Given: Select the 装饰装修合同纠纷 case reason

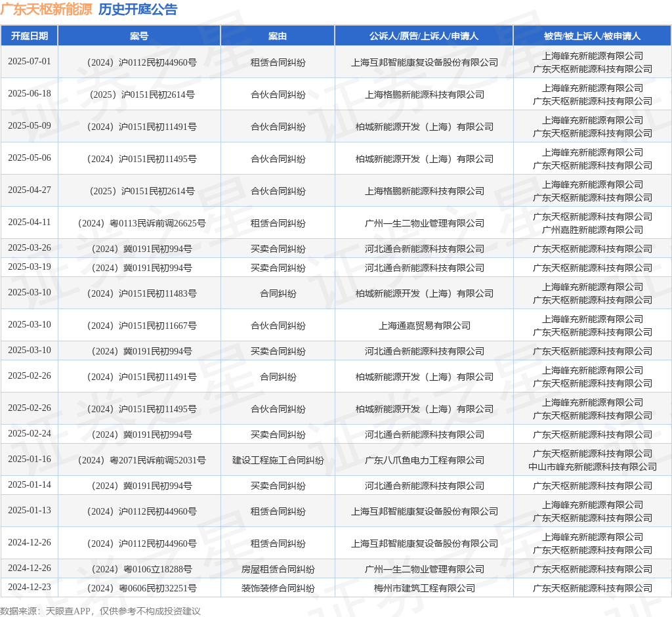Looking at the screenshot, I should click(278, 588).
